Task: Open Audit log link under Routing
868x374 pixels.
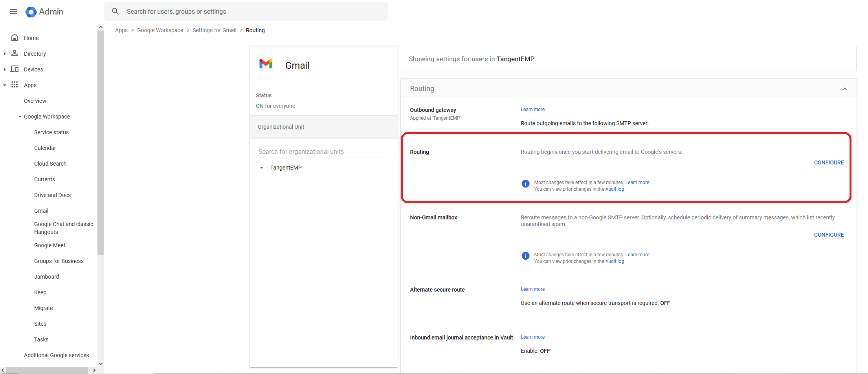Action: click(x=615, y=189)
